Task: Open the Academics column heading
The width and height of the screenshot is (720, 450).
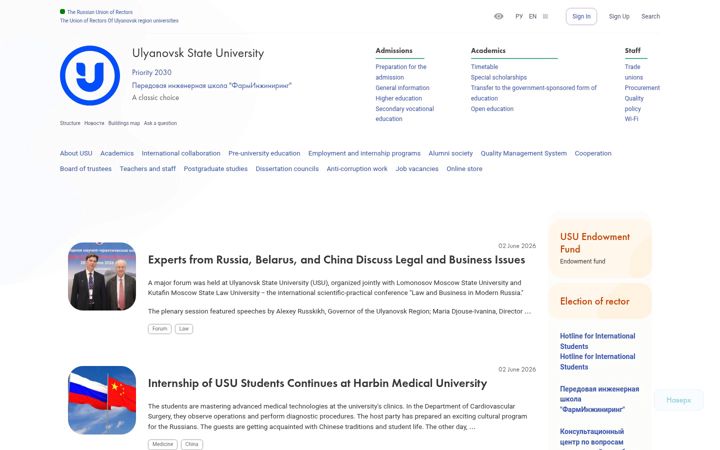Action: [488, 51]
